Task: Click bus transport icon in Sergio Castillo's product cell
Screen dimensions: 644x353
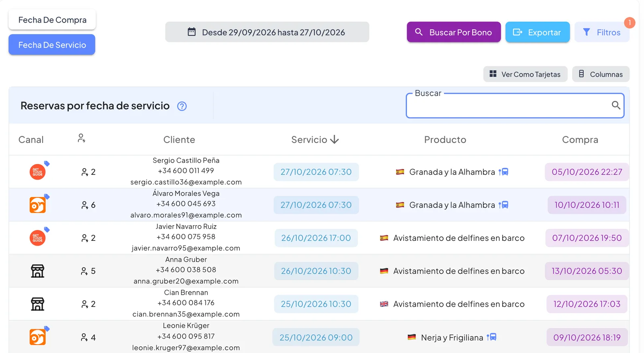Action: [x=504, y=172]
